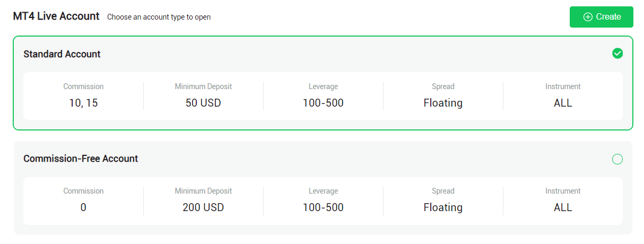Viewport: 644px width, 244px height.
Task: Click the Commission-Free Floating spread value
Action: 443,207
